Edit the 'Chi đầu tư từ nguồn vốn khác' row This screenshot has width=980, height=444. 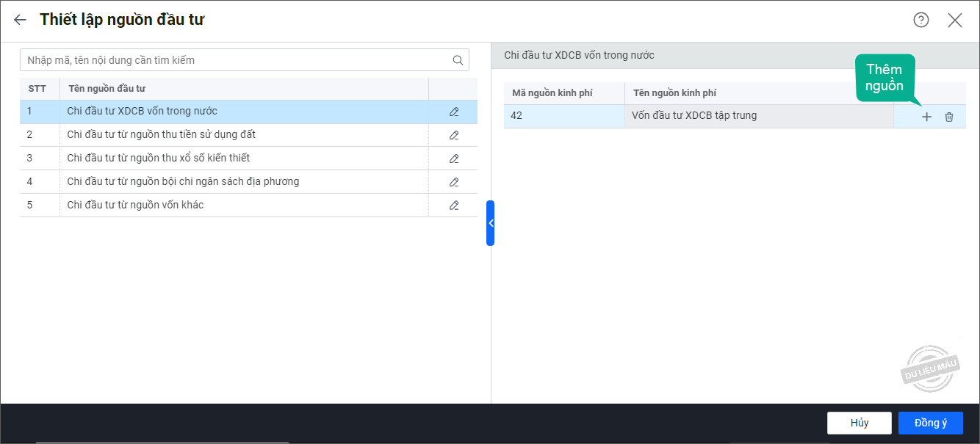[x=453, y=205]
